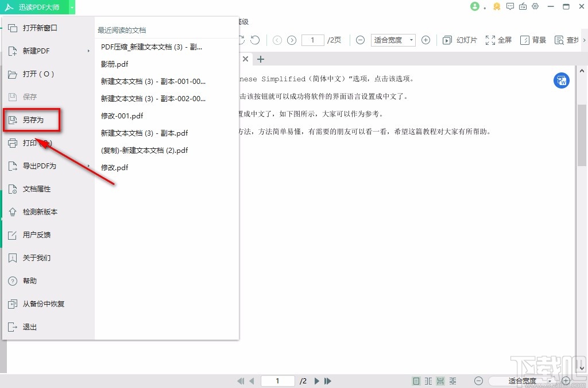Open the 背景 background settings
The height and width of the screenshot is (388, 588).
pos(532,40)
